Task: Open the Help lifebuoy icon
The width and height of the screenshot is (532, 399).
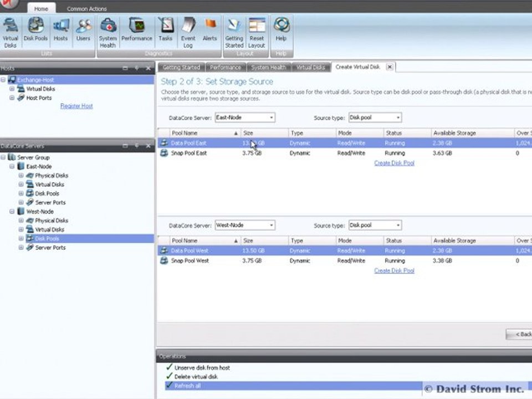Action: click(x=281, y=29)
